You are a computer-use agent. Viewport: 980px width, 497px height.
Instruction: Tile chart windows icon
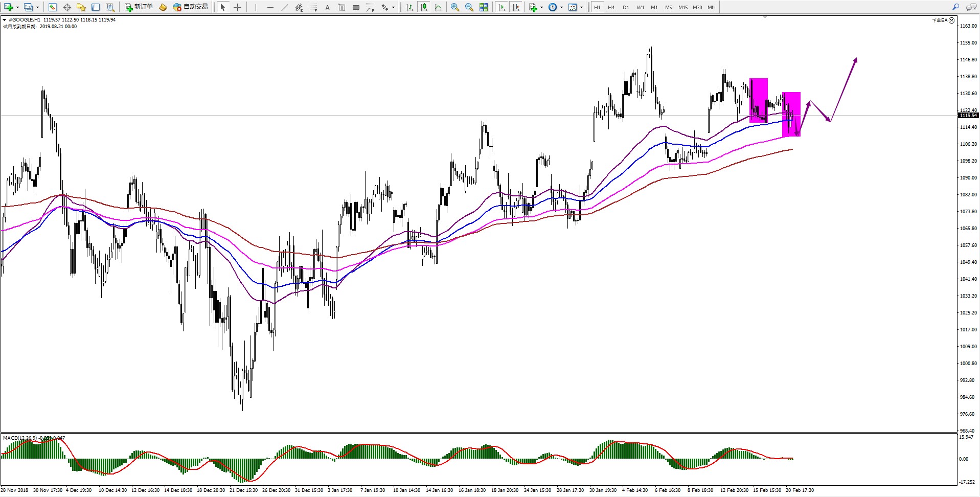click(484, 7)
